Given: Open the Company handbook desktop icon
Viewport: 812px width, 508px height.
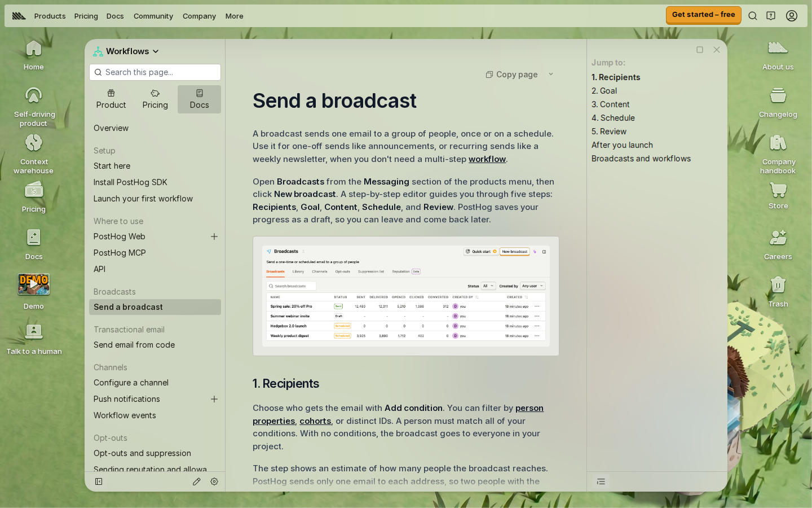Looking at the screenshot, I should click(778, 154).
